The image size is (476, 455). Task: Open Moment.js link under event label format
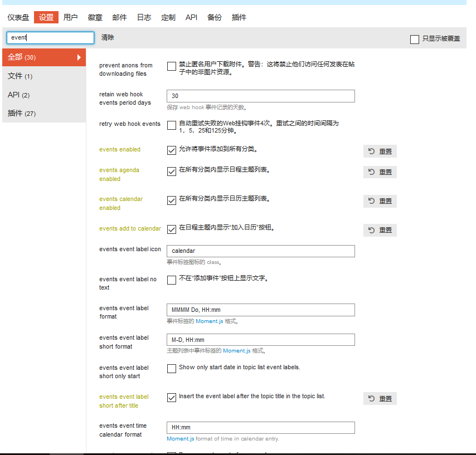coord(210,321)
